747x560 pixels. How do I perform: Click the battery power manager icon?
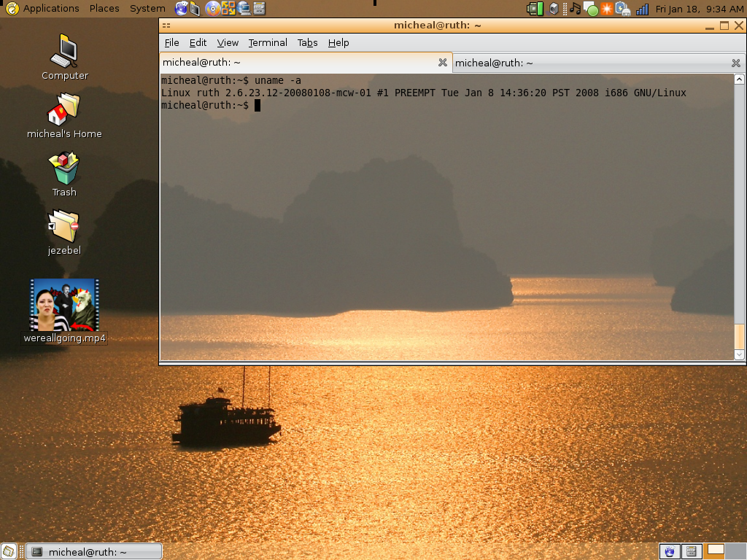point(622,9)
